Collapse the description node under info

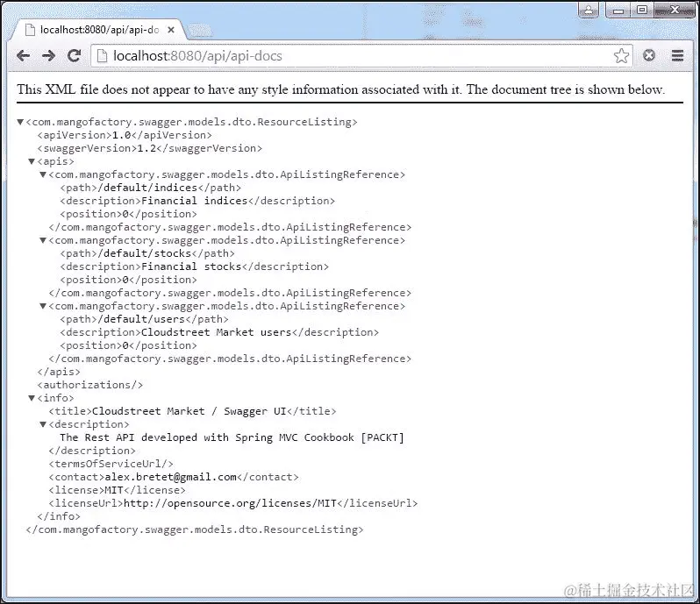pos(43,424)
